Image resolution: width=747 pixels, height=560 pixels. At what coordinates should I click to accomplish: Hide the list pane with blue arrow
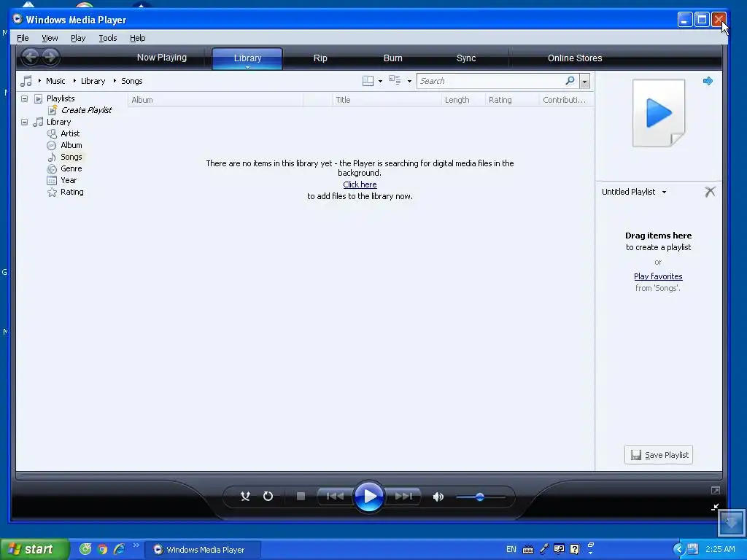(708, 81)
